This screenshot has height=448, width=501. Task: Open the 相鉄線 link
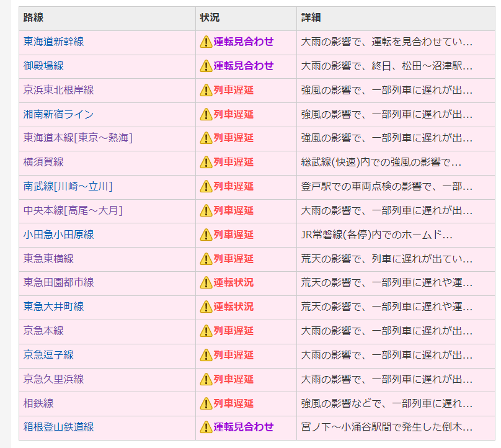coord(38,403)
